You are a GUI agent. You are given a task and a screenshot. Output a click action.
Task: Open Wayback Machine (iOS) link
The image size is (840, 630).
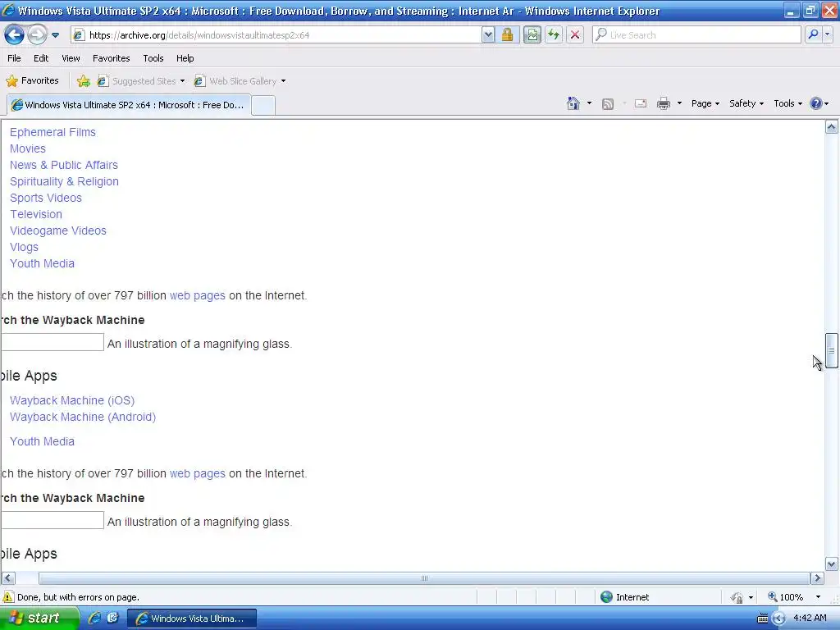click(72, 400)
